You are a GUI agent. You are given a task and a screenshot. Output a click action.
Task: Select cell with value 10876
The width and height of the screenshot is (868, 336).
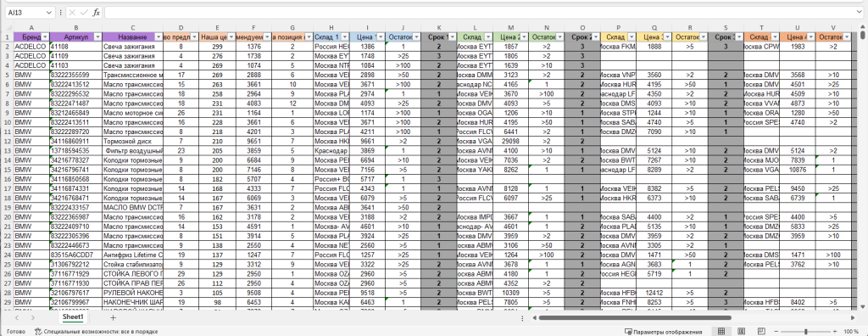coord(797,169)
